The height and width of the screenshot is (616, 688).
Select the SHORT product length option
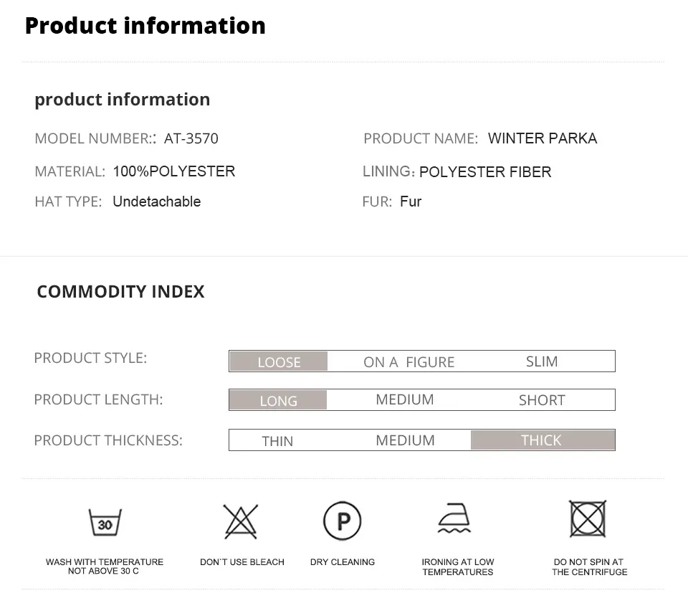[x=542, y=400]
